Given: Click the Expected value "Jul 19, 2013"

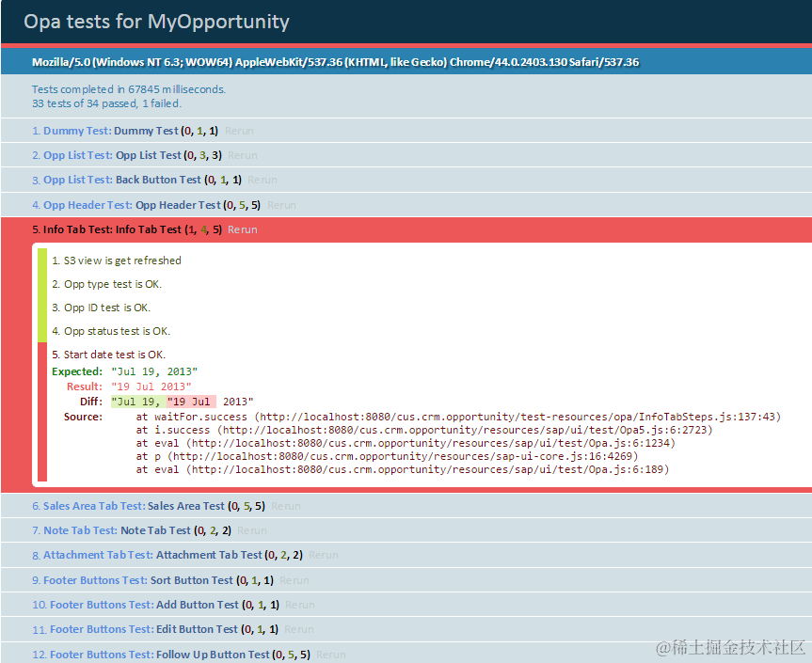Looking at the screenshot, I should tap(154, 371).
